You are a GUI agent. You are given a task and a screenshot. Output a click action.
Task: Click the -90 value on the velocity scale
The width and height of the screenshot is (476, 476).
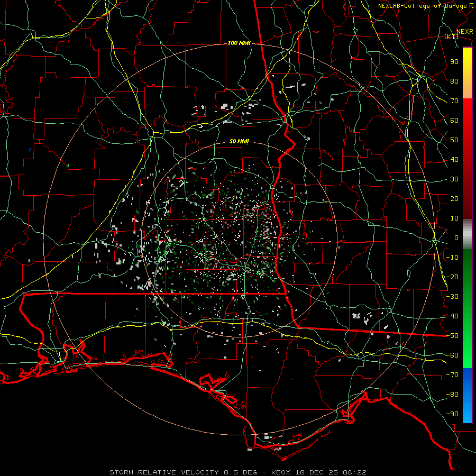coord(452,414)
